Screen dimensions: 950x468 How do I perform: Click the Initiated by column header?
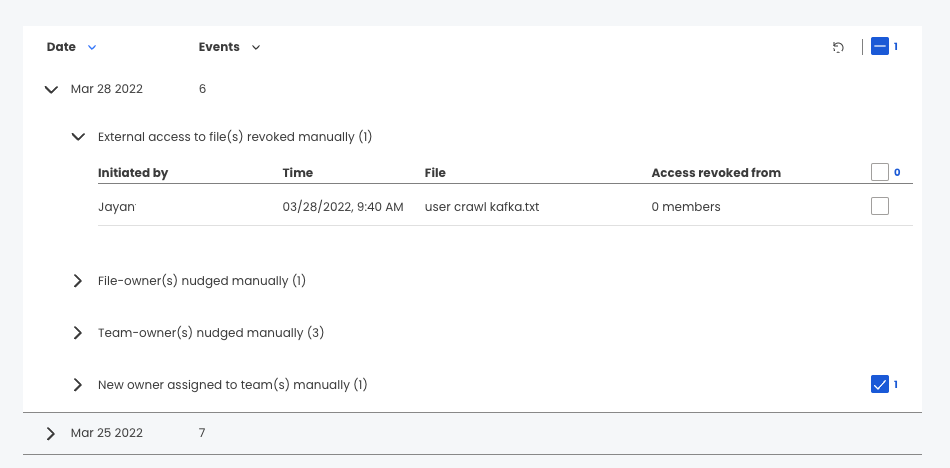tap(133, 173)
